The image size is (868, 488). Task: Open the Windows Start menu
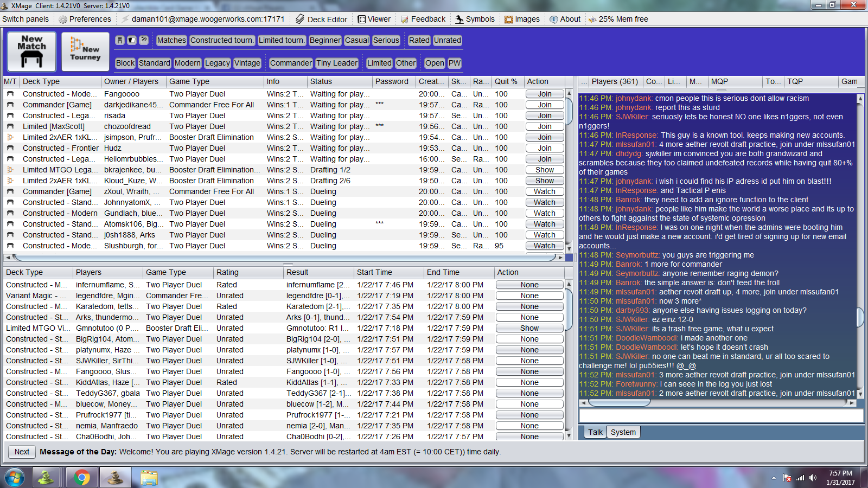(15, 478)
